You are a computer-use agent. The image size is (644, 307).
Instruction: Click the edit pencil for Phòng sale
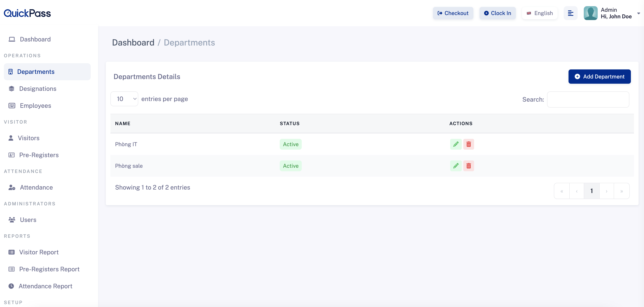(456, 166)
